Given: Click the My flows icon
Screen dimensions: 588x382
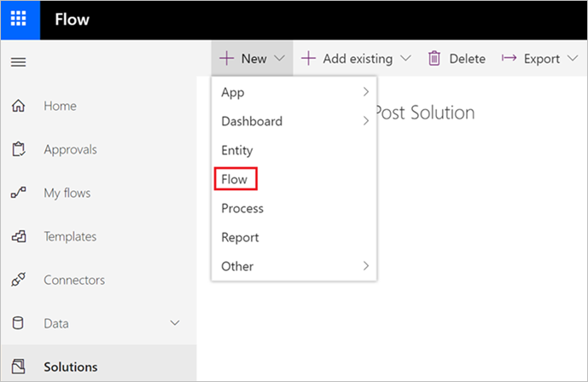Looking at the screenshot, I should pyautogui.click(x=19, y=193).
